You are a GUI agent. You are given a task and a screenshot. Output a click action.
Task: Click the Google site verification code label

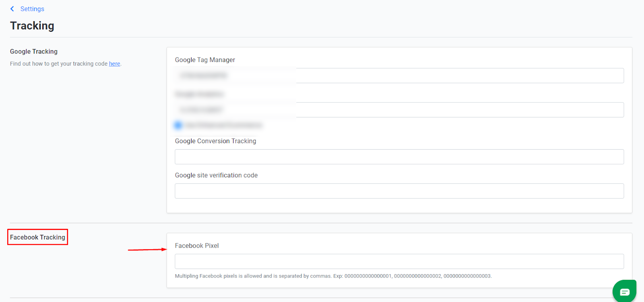click(x=216, y=175)
